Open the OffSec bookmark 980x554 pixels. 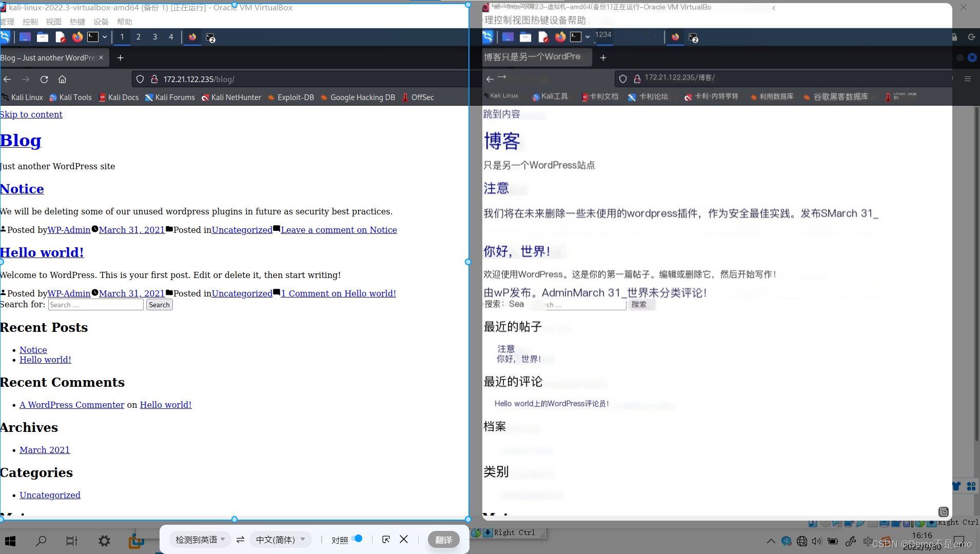pos(418,97)
